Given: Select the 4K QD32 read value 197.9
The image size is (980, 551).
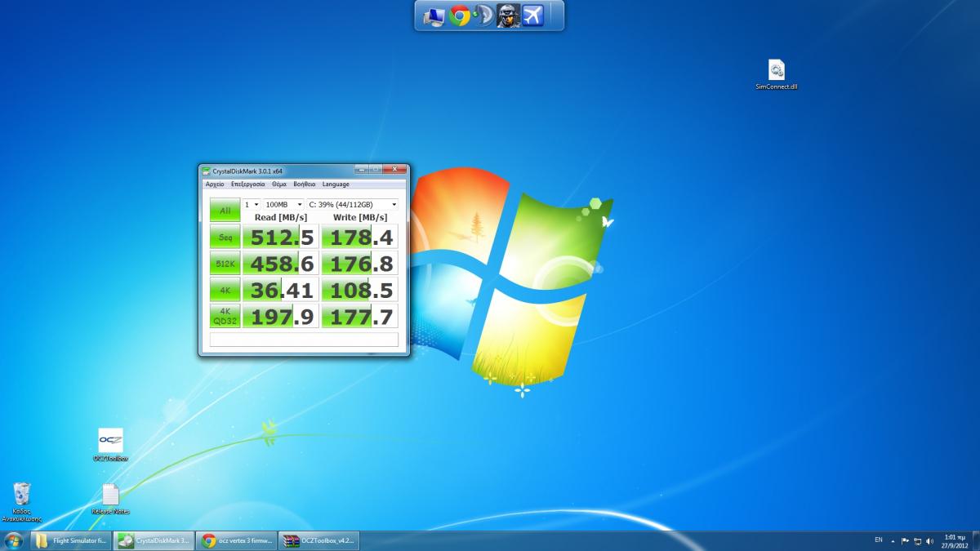Looking at the screenshot, I should coord(281,316).
